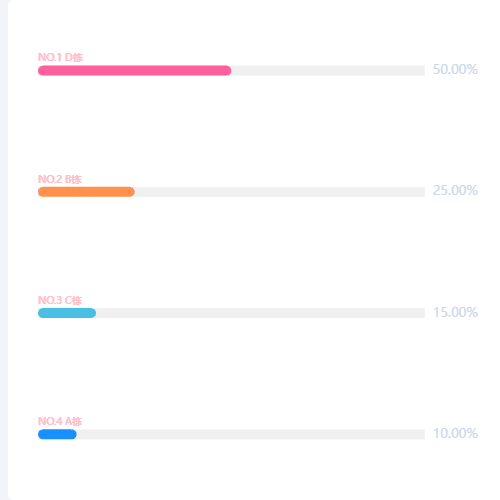Click the 50.00% percentage value
This screenshot has width=500, height=500.
tap(455, 69)
